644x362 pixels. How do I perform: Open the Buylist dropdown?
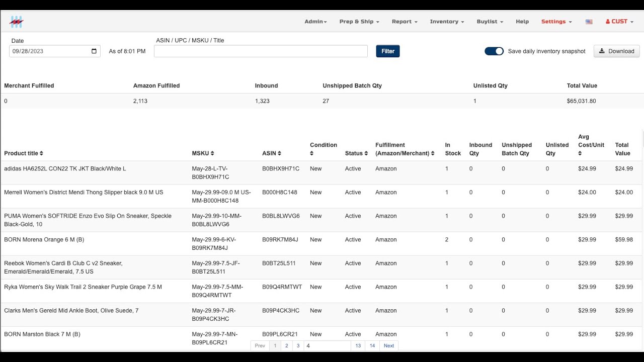[x=490, y=22]
